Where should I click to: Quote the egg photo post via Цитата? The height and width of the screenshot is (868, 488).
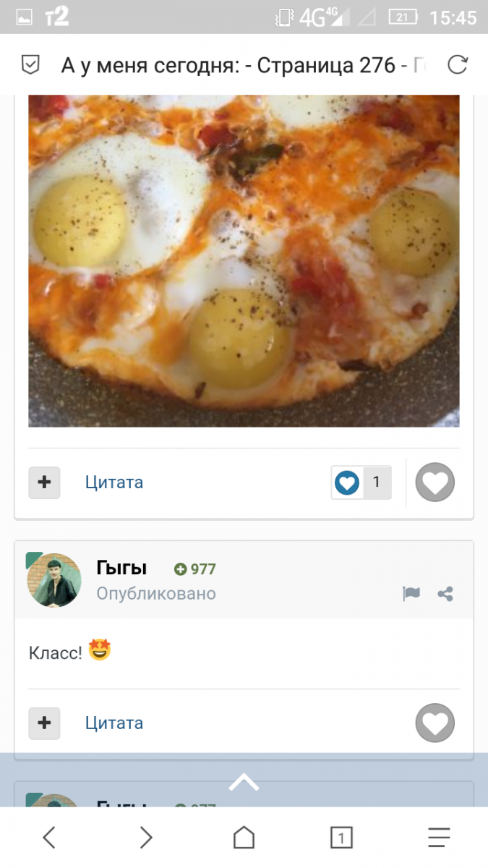click(114, 482)
